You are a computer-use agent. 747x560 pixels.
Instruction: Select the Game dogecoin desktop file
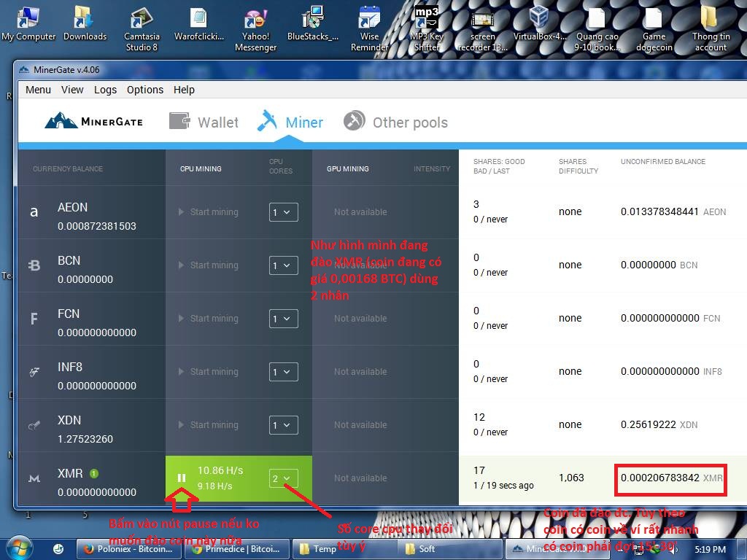[654, 28]
